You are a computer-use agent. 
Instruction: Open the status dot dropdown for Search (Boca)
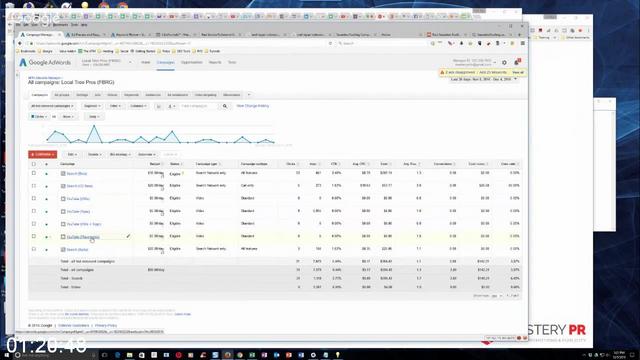[x=46, y=174]
